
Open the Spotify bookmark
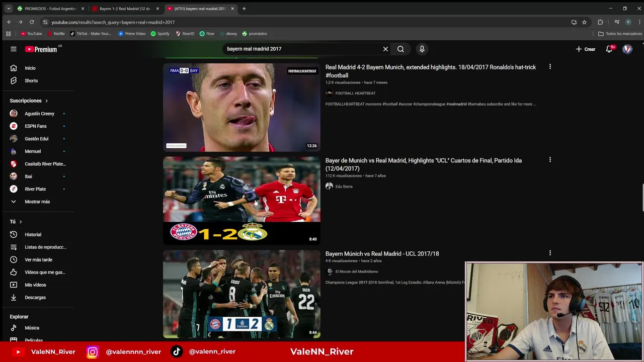tap(160, 34)
